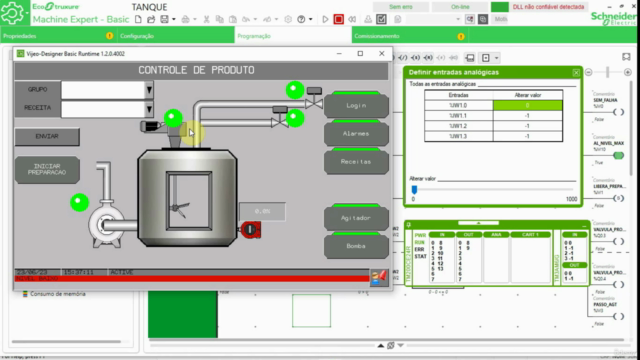This screenshot has width=640, height=360.
Task: Switch to the Comissionamento tab
Action: (409, 36)
